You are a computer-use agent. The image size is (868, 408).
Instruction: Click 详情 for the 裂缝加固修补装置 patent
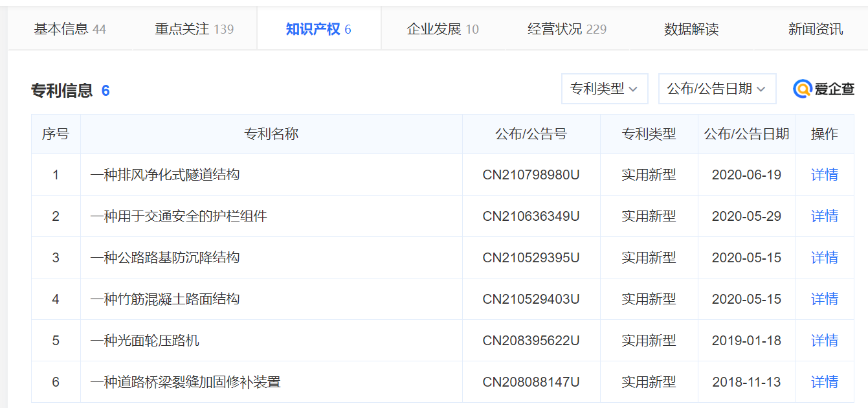[824, 382]
